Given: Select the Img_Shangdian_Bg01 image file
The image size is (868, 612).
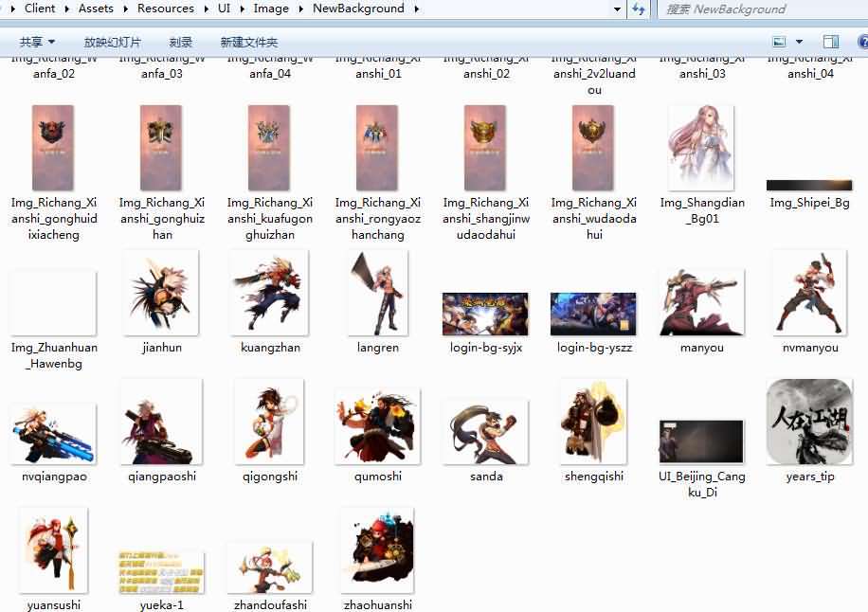Looking at the screenshot, I should pyautogui.click(x=702, y=147).
